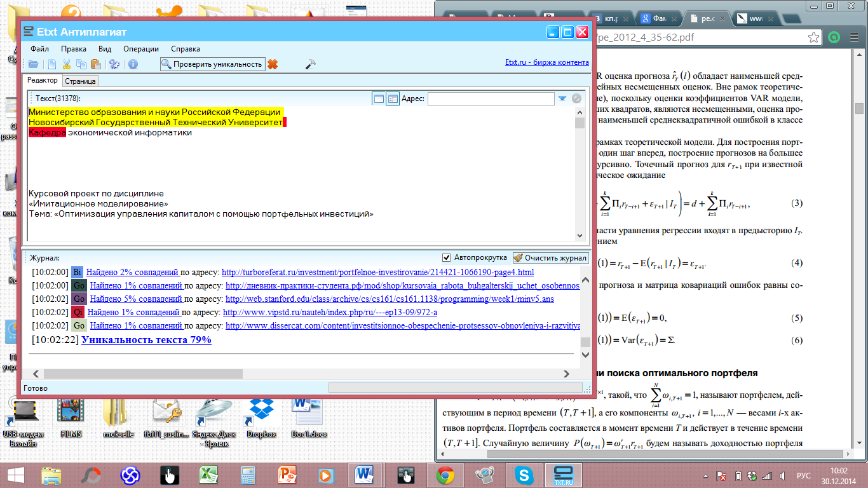Click the Copy icon in Etxt toolbar
The image size is (868, 488).
(x=81, y=64)
